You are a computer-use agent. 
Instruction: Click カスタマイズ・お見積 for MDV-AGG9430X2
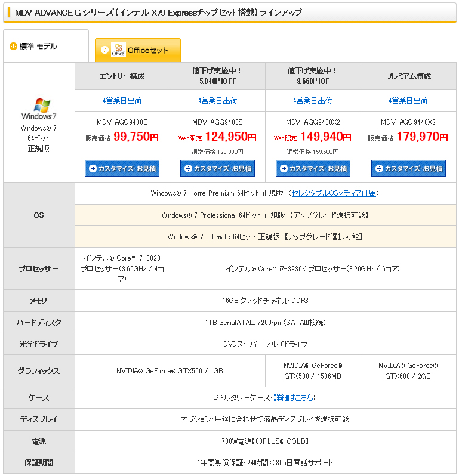point(313,168)
